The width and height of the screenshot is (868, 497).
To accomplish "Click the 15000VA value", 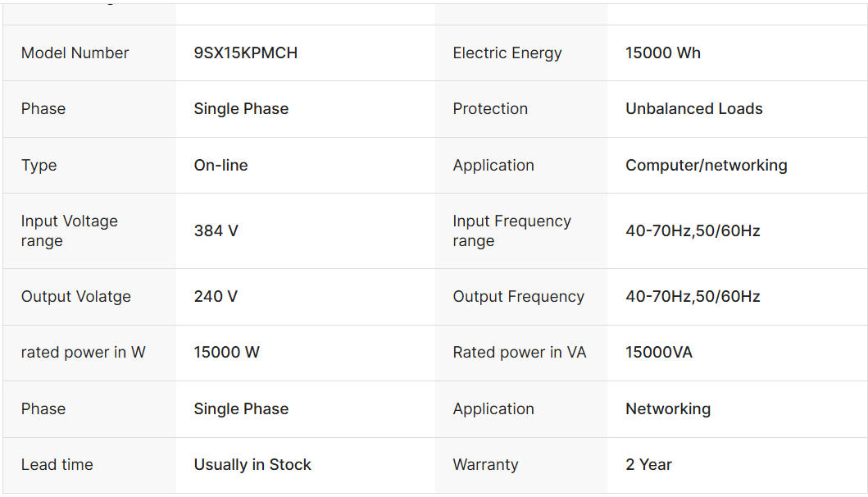I will point(658,353).
